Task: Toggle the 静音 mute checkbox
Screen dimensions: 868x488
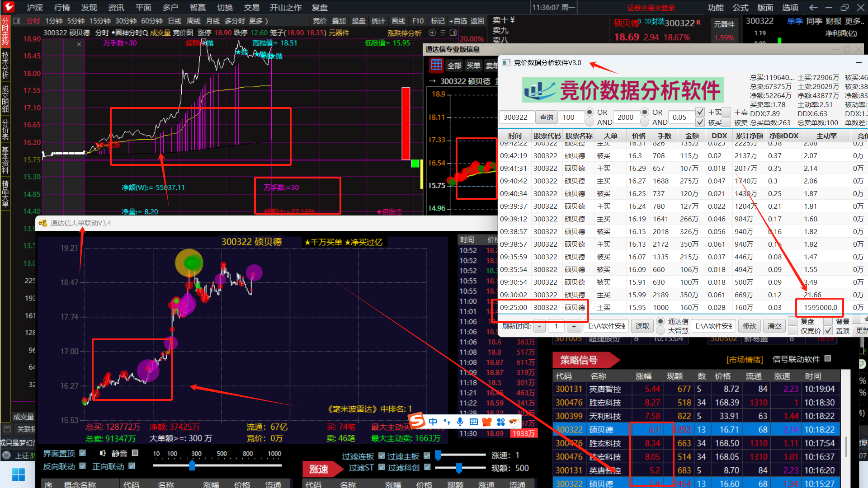Action: pos(135,453)
